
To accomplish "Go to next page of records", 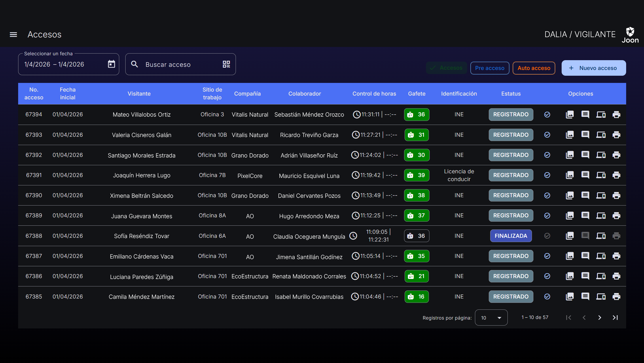I will pos(600,318).
